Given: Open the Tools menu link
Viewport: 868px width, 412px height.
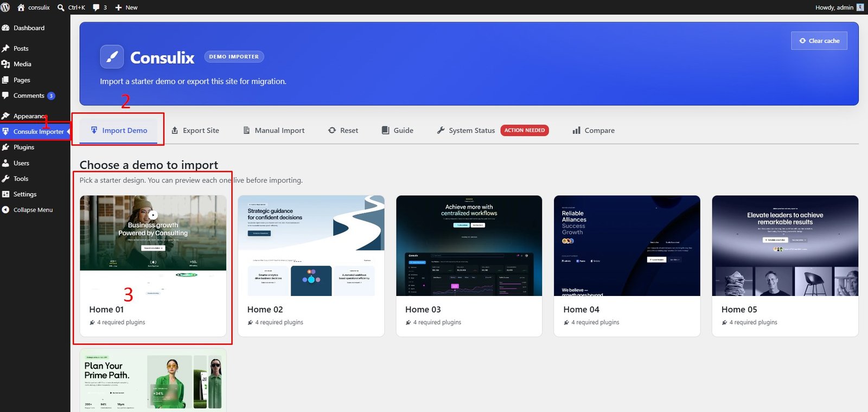Looking at the screenshot, I should [x=21, y=178].
